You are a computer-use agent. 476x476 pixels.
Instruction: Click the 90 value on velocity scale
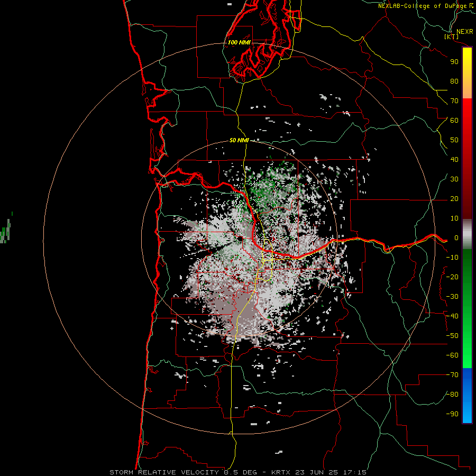pos(454,62)
